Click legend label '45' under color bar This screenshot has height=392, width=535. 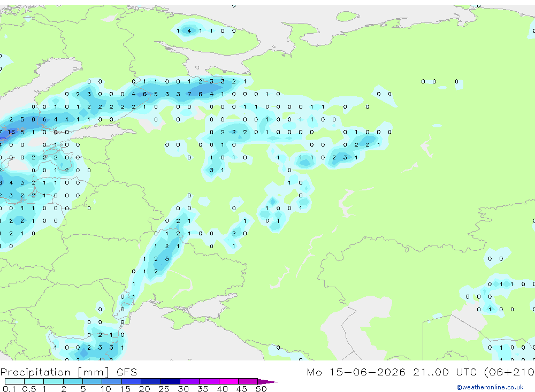[242, 389]
